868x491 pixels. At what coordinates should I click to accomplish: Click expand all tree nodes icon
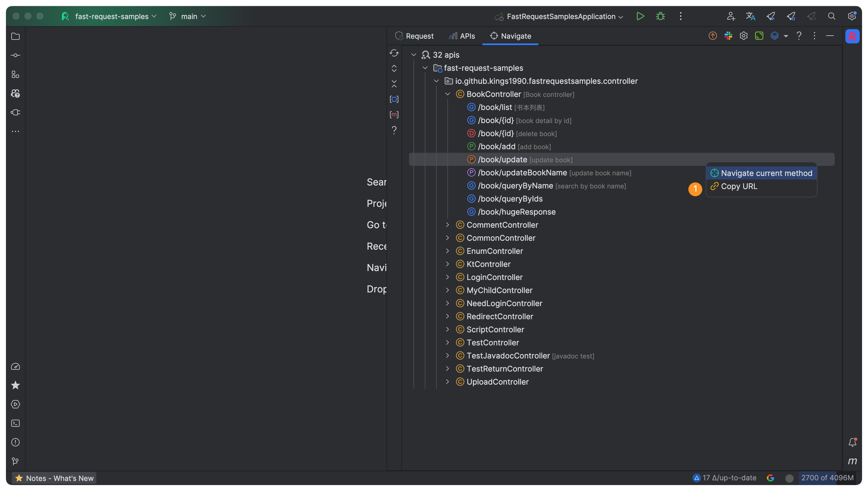tap(394, 68)
